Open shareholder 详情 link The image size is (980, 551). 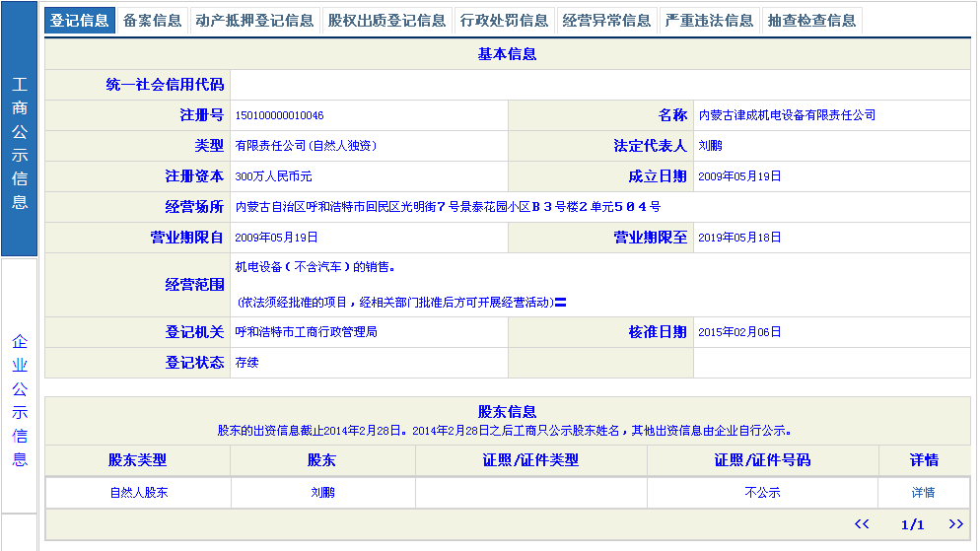click(923, 492)
